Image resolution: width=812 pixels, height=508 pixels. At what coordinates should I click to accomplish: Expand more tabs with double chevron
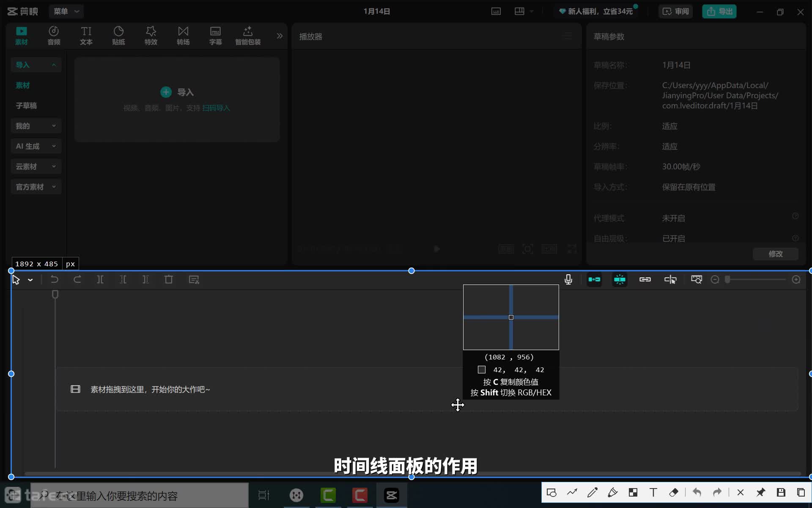(x=280, y=36)
